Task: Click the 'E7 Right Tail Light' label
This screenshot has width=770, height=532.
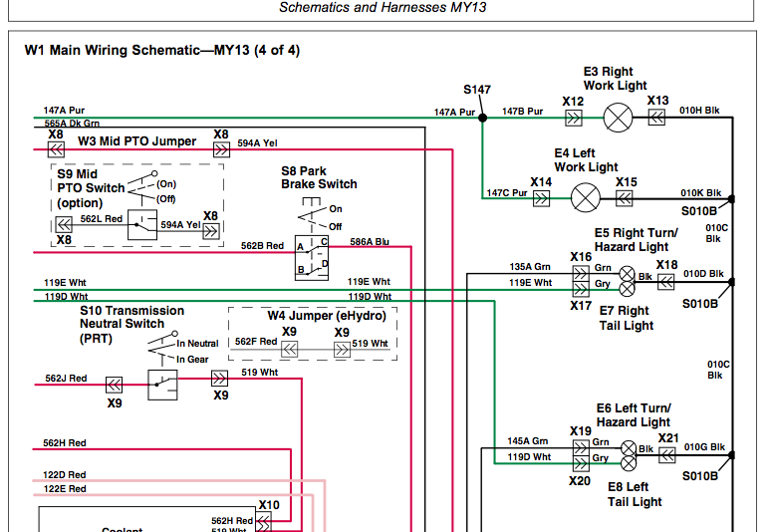Action: coord(627,318)
